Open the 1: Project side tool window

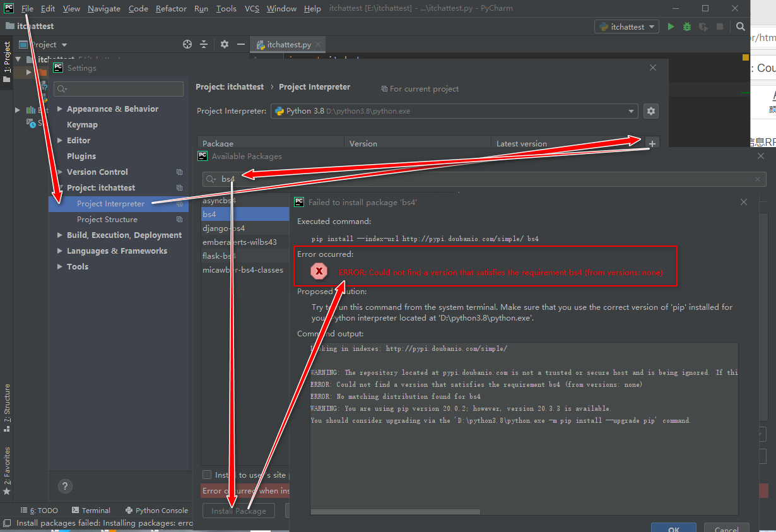[x=7, y=62]
